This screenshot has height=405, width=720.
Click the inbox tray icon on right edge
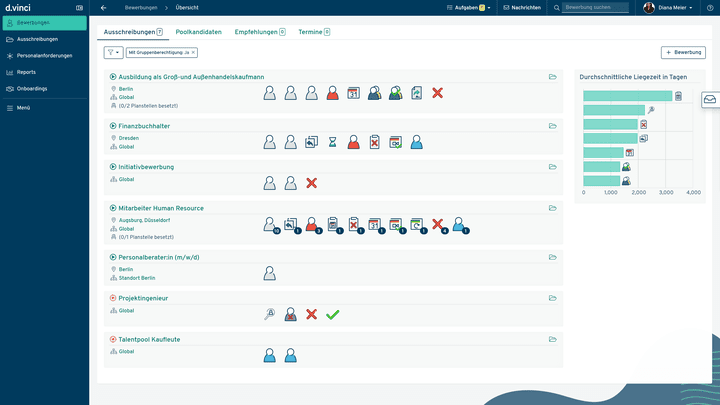click(x=709, y=99)
